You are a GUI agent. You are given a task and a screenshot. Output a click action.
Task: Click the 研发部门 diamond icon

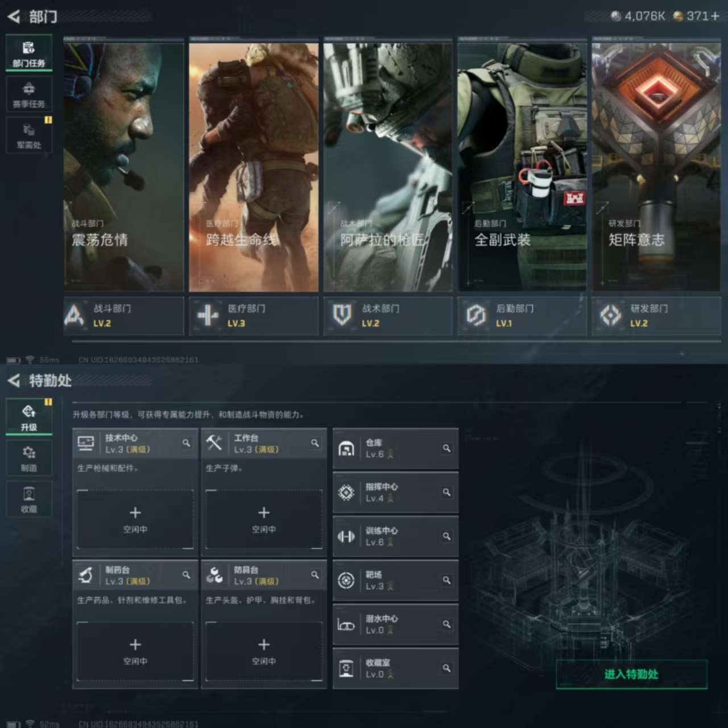click(610, 315)
